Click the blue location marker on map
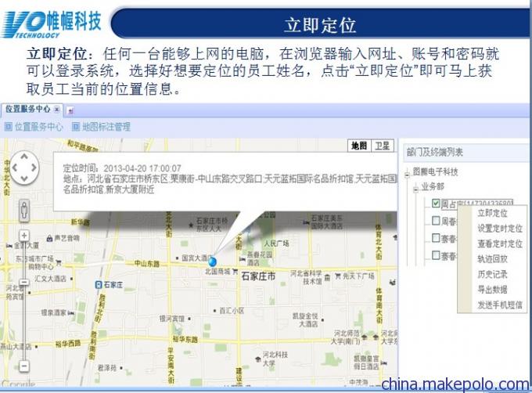The image size is (532, 393). (212, 261)
